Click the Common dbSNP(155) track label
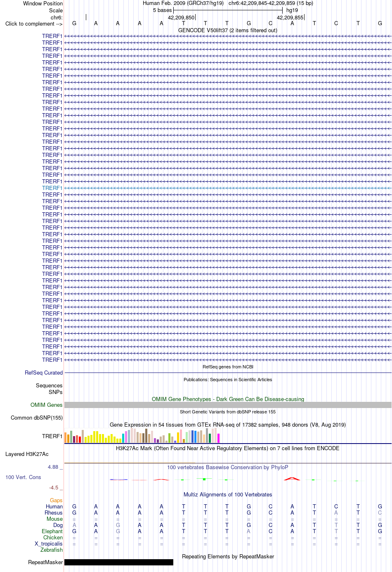 tap(37, 418)
